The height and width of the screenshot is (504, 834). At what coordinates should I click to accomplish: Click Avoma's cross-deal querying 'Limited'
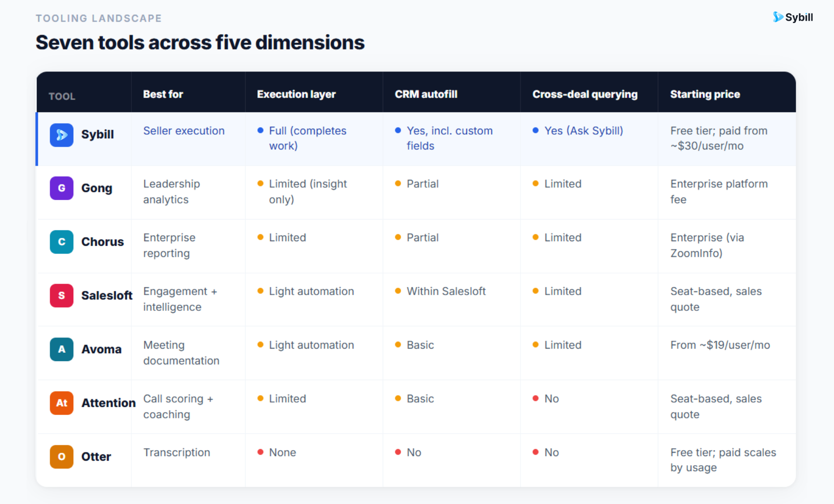coord(562,345)
